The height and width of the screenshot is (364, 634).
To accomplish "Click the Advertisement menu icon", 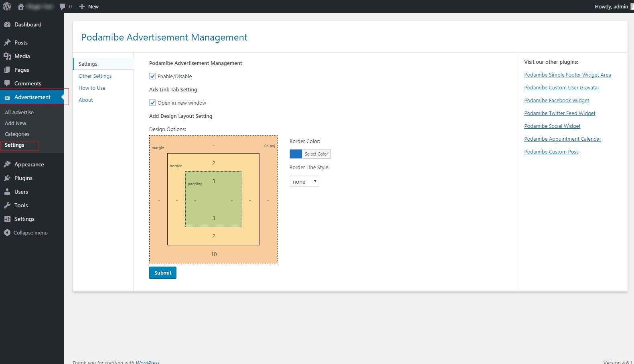I will tap(7, 97).
